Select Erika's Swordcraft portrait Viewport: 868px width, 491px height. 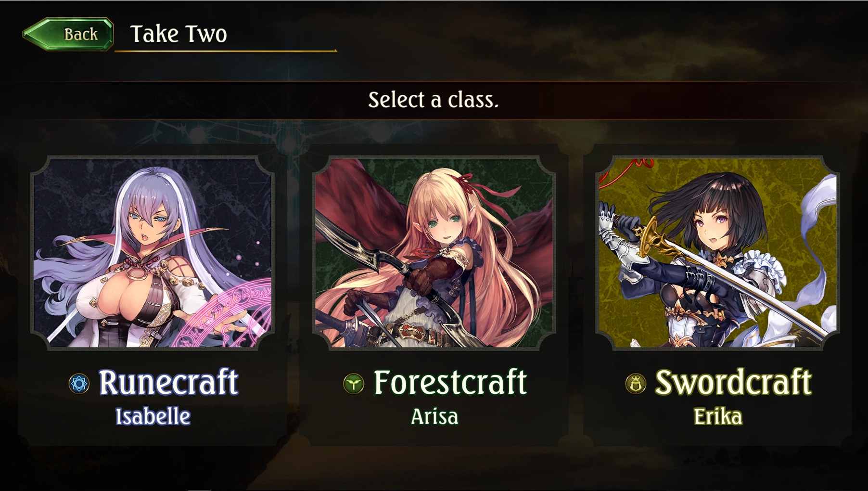[x=717, y=253]
